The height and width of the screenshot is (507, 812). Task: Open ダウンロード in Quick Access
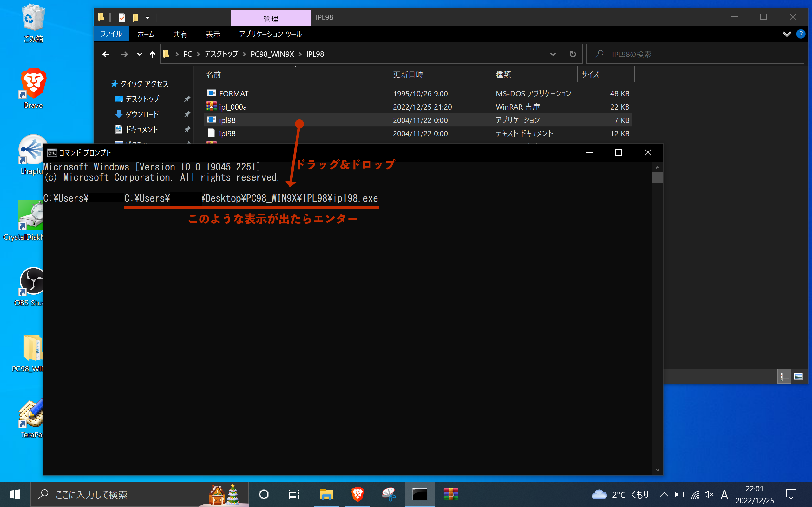141,114
